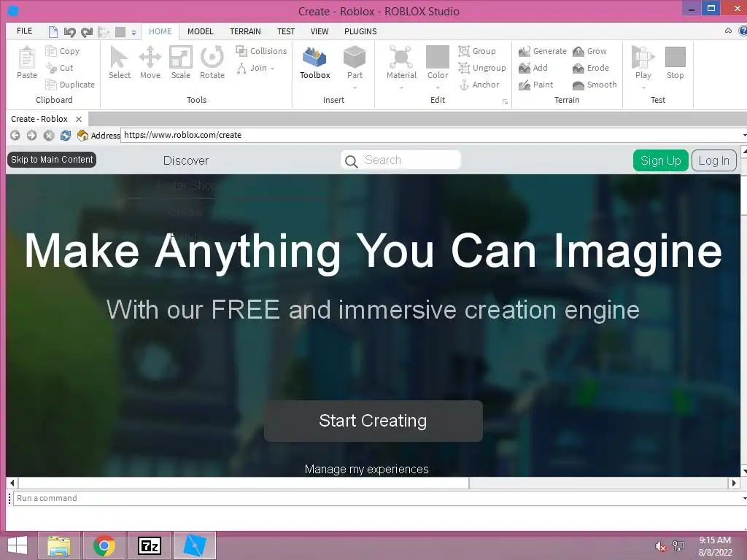747x560 pixels.
Task: Switch to the MODEL ribbon tab
Action: click(x=200, y=31)
